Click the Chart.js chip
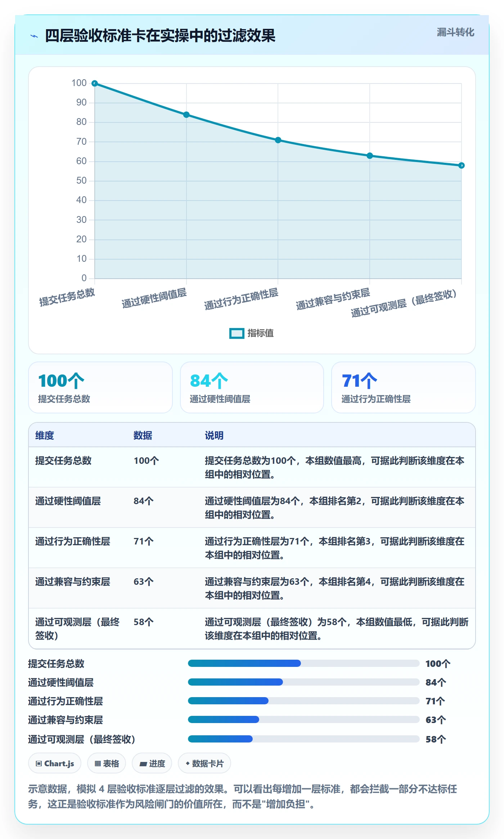The width and height of the screenshot is (504, 839). pyautogui.click(x=55, y=763)
